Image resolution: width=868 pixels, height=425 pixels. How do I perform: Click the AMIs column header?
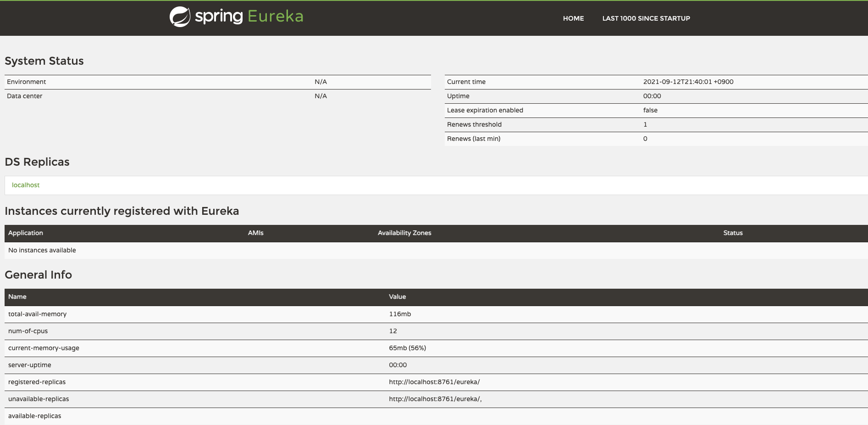point(256,233)
